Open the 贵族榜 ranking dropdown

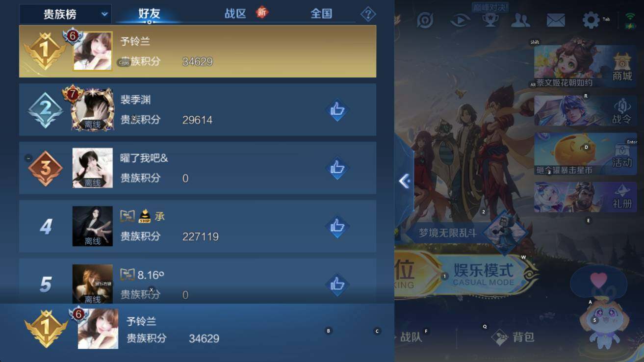[x=65, y=14]
